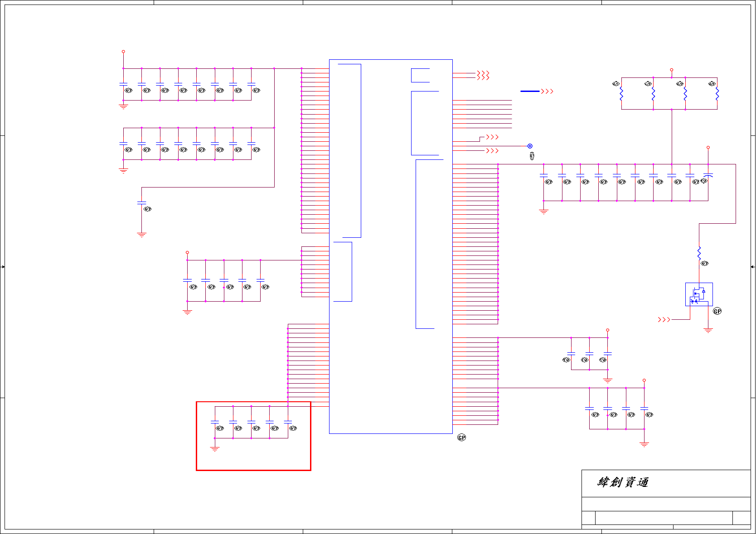Click the ground symbol under the bottom-right four-capacitor group
The width and height of the screenshot is (756, 534).
(x=644, y=445)
